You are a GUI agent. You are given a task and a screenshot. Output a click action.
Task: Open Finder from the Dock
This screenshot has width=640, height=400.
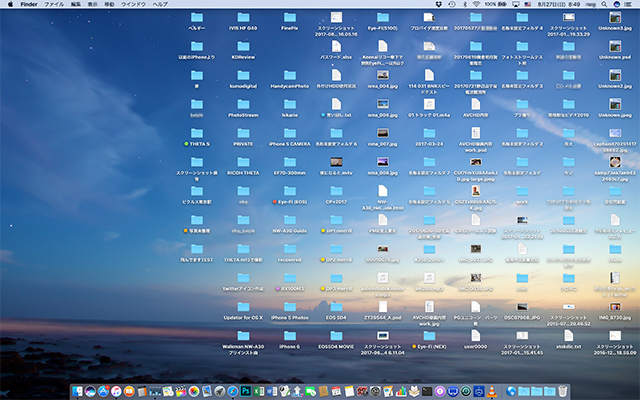(76, 390)
